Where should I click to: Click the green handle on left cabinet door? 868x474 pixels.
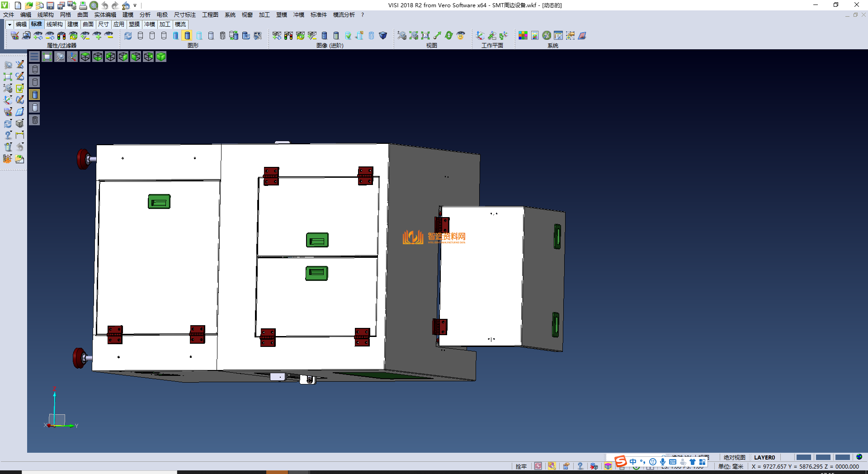pyautogui.click(x=159, y=202)
